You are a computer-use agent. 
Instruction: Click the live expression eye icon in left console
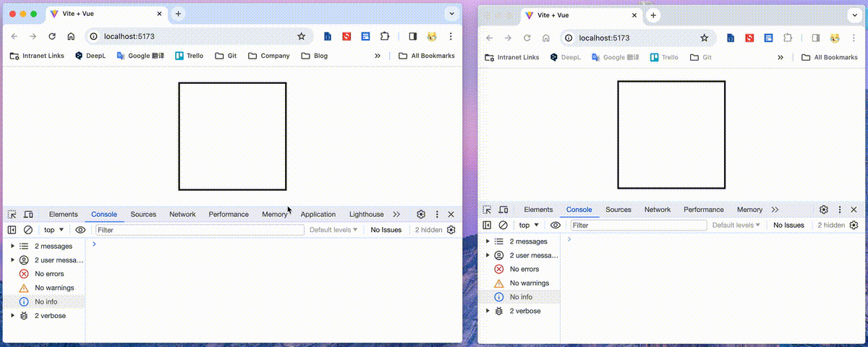tap(80, 230)
